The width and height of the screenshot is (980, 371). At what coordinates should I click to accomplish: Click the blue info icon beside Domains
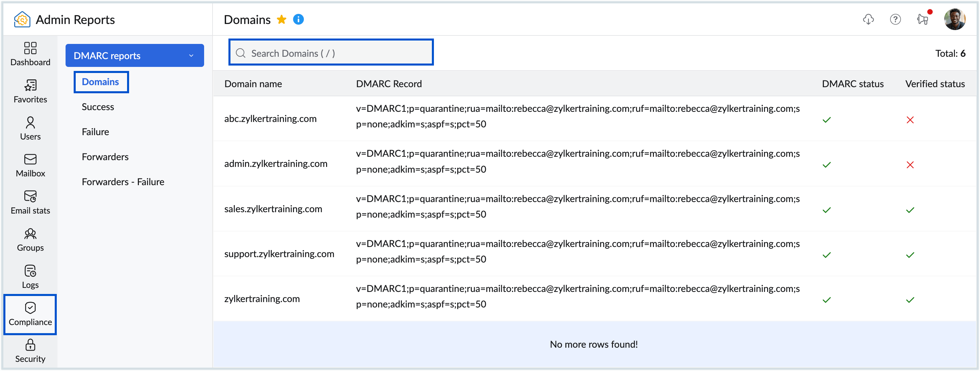pos(298,19)
